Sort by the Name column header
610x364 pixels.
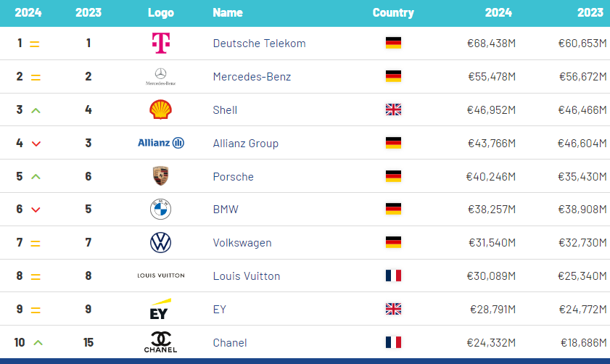228,12
